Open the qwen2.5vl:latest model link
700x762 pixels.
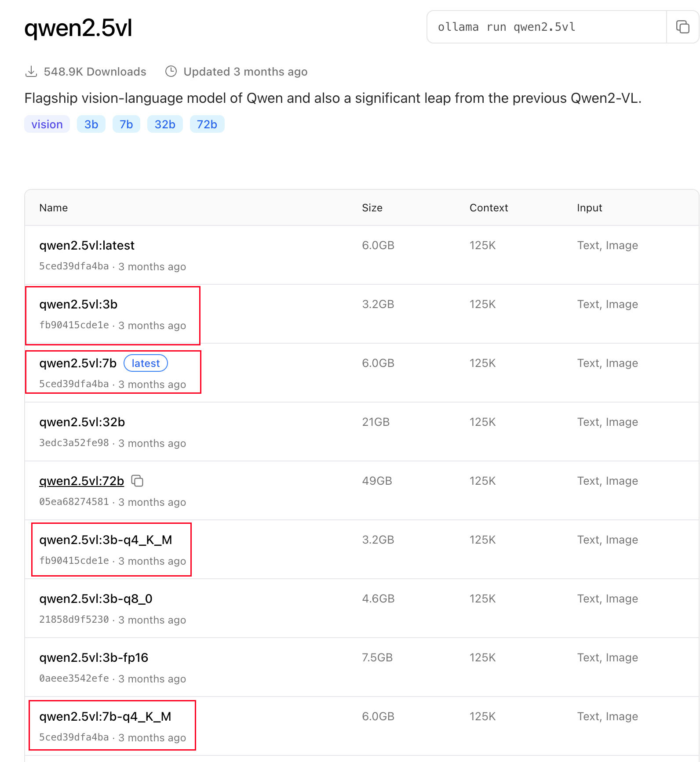(x=87, y=245)
